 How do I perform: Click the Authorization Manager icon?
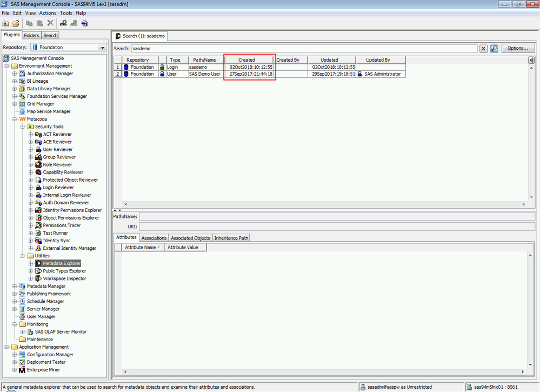pyautogui.click(x=22, y=74)
